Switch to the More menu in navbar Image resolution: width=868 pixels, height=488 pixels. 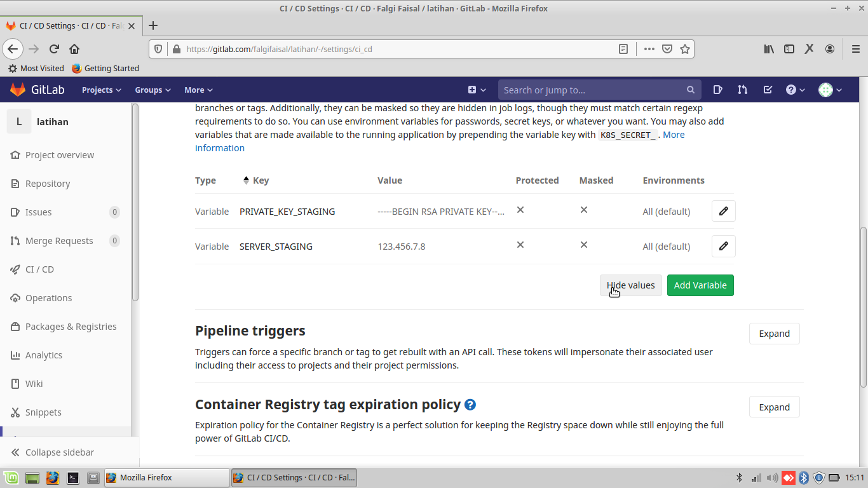pos(198,90)
